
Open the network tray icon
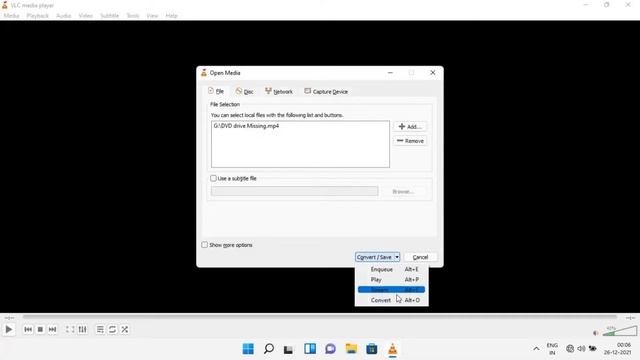570,349
